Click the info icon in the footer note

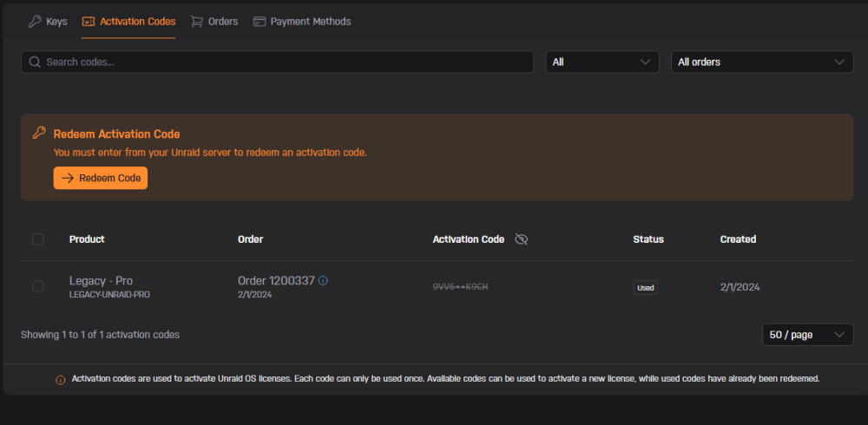(x=61, y=380)
